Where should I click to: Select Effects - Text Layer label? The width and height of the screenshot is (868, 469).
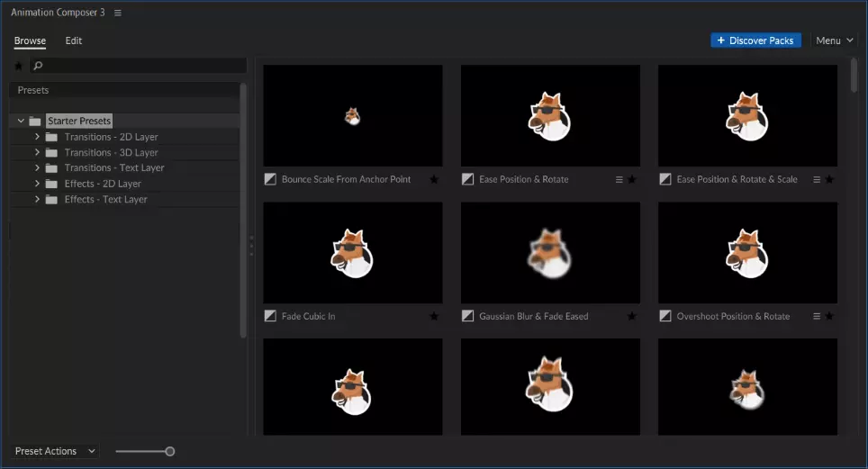coord(105,199)
